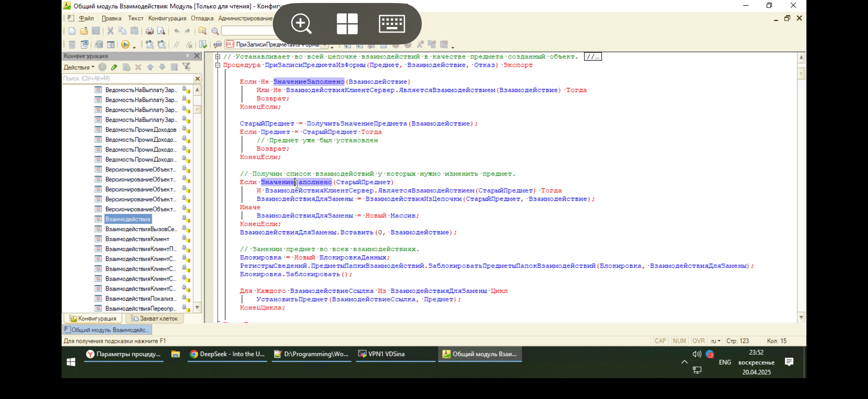Click the Print icon in toolbar
Image resolution: width=868 pixels, height=399 pixels.
coord(149,31)
